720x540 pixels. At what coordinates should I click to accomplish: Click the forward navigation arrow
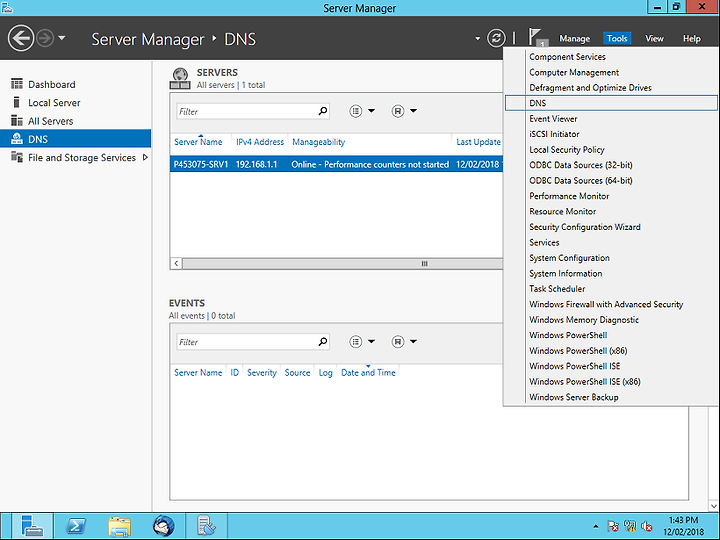pyautogui.click(x=45, y=38)
